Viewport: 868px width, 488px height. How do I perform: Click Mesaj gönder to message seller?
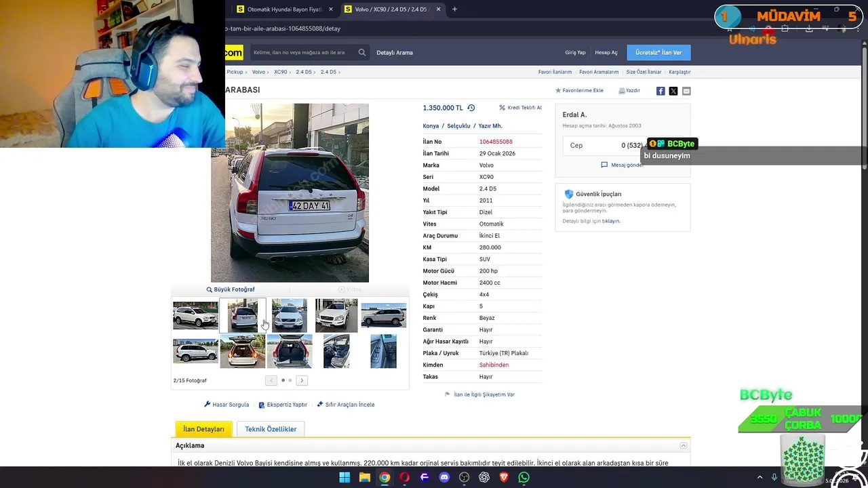pos(623,165)
